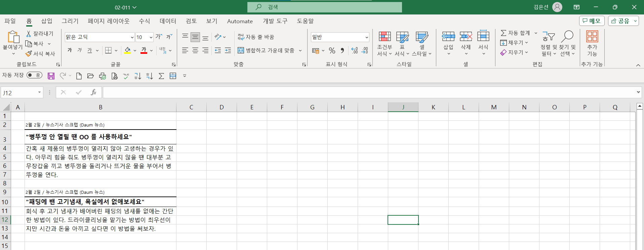Toggle underline formatting
644x250 pixels.
click(89, 50)
